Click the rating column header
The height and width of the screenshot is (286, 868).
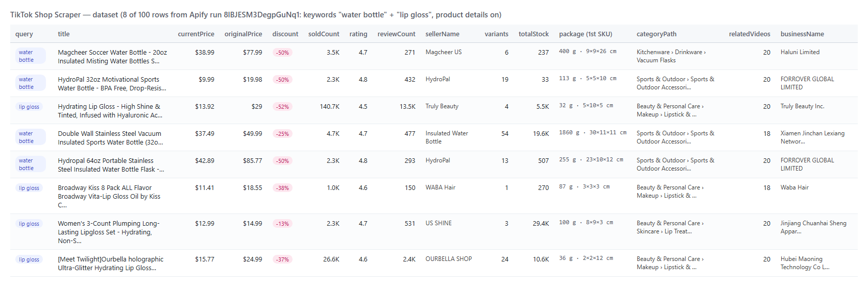click(358, 34)
